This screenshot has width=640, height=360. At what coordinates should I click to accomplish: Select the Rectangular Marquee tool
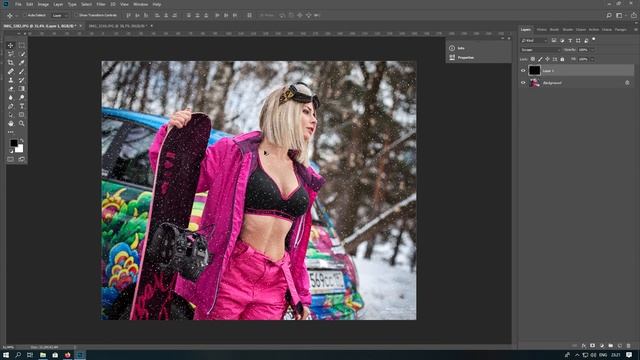22,45
